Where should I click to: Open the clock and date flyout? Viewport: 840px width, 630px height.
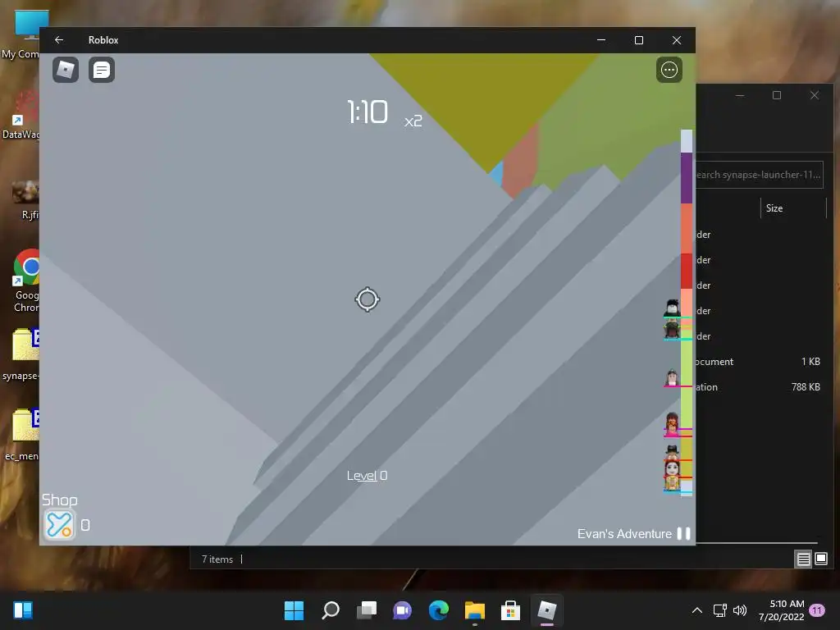pos(782,610)
